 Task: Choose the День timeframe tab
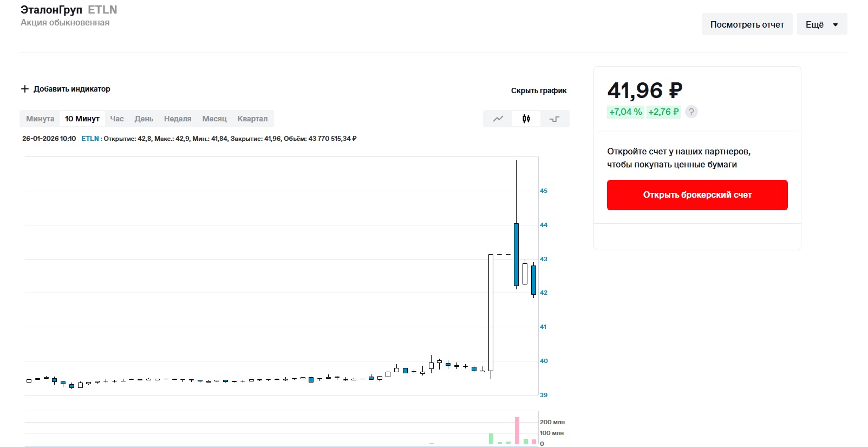coord(143,119)
